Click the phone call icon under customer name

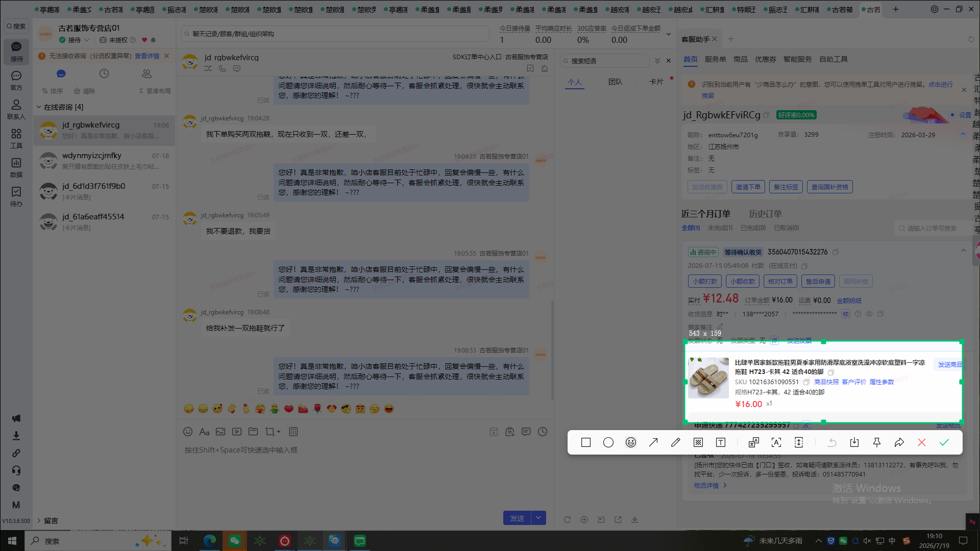[223, 68]
